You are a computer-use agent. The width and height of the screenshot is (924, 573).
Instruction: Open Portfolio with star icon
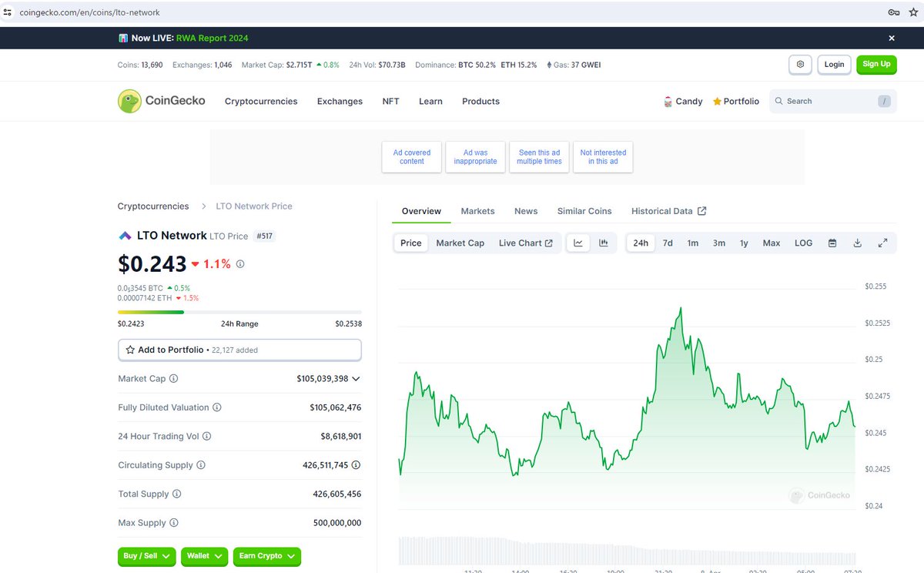[x=736, y=101]
